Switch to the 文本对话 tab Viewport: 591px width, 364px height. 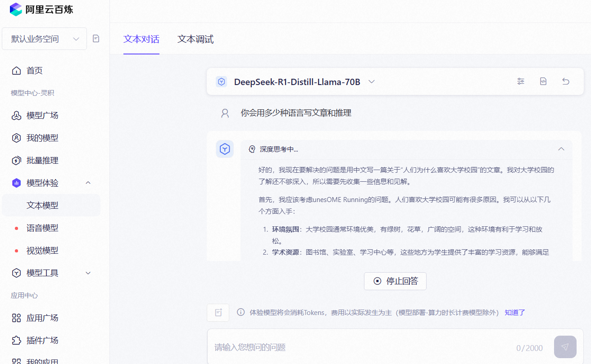point(141,39)
